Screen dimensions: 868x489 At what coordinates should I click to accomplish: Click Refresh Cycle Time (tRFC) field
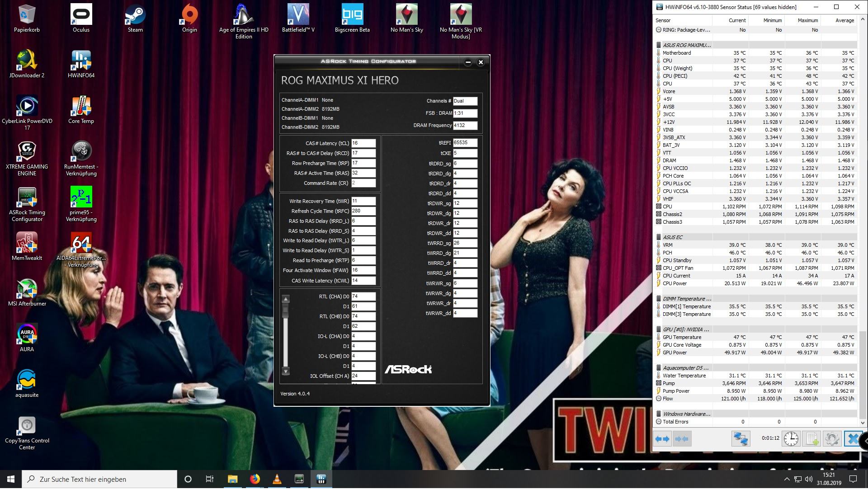click(x=363, y=211)
